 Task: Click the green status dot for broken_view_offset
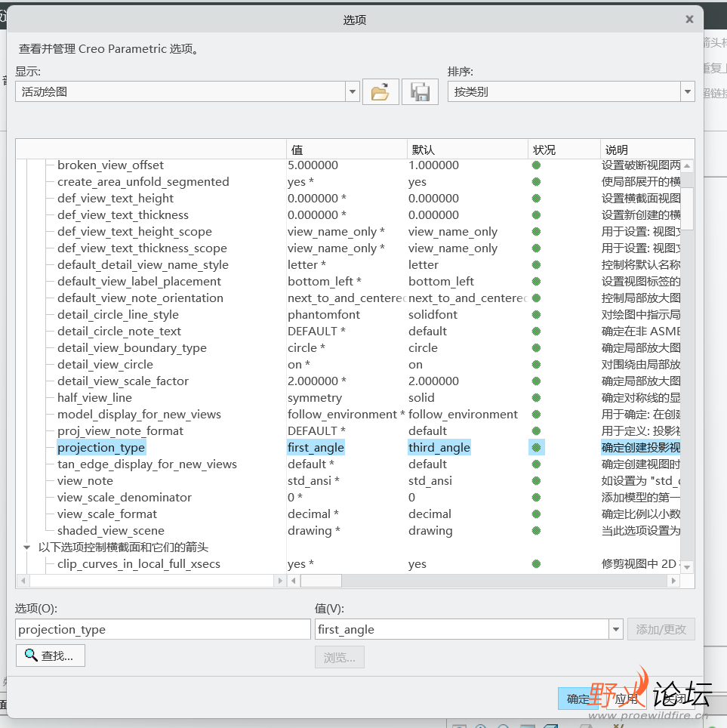point(536,165)
